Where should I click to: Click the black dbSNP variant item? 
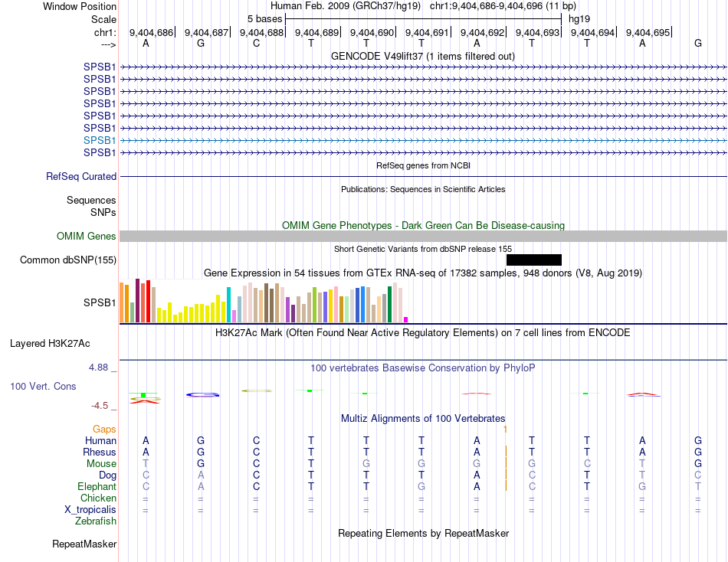534,260
